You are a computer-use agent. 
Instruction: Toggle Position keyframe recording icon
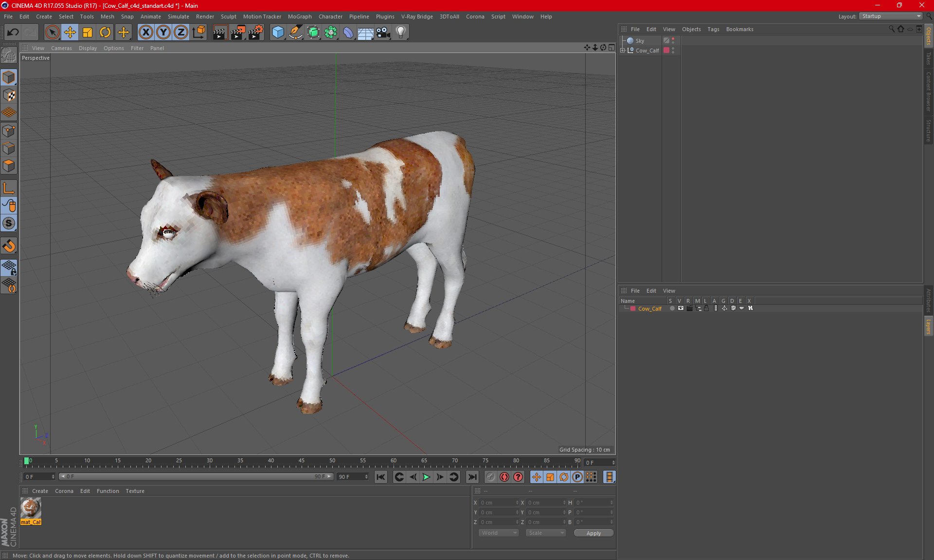(x=537, y=477)
